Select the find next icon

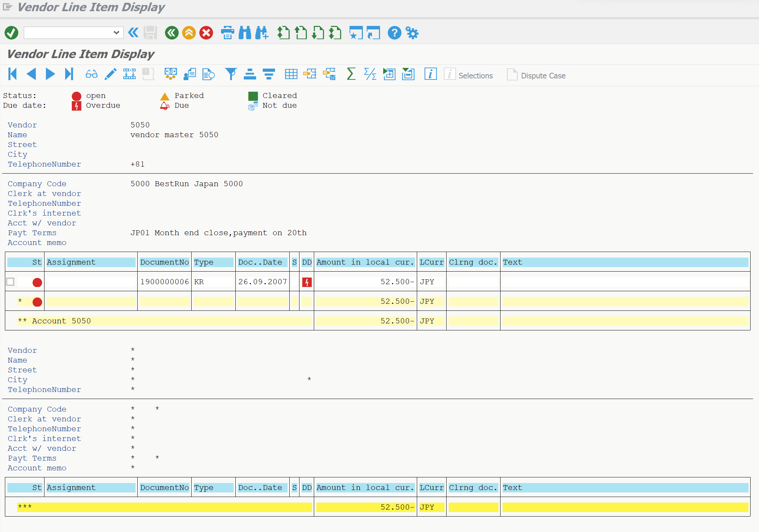pyautogui.click(x=262, y=33)
